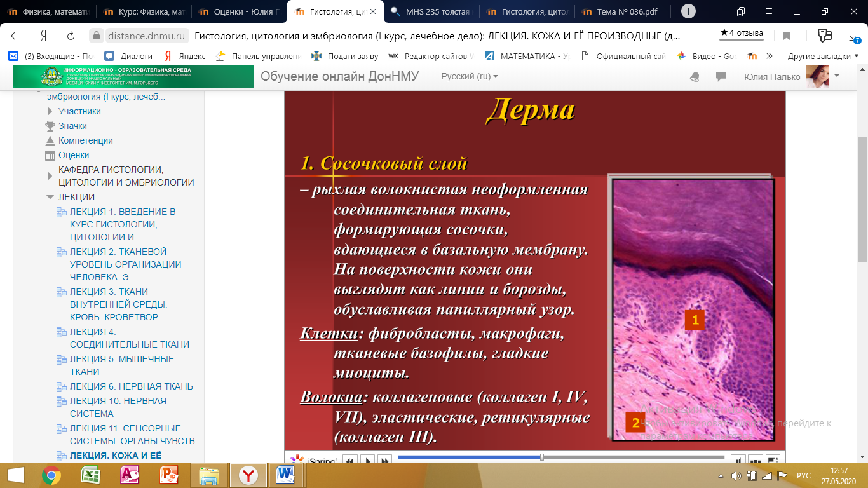Viewport: 868px width, 488px height.
Task: Open the browser feedback chat icon
Action: click(x=825, y=36)
